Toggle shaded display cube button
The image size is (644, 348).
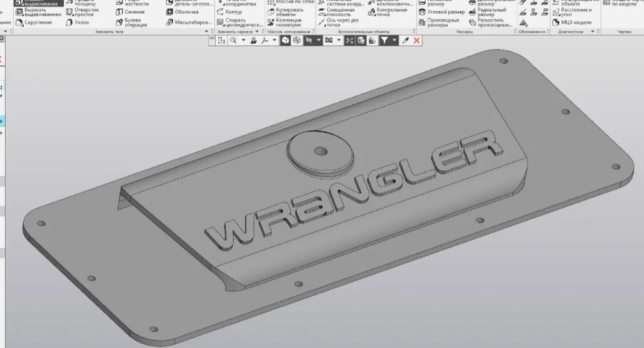tap(285, 40)
